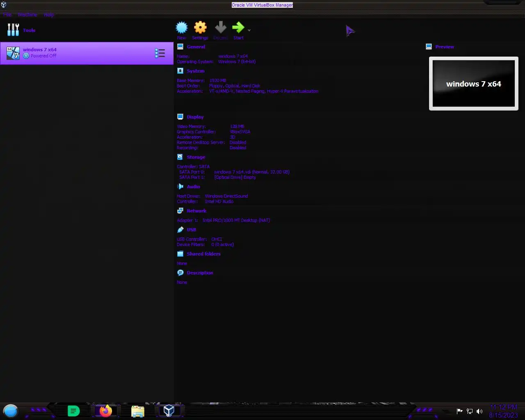Open the File menu

click(x=7, y=15)
